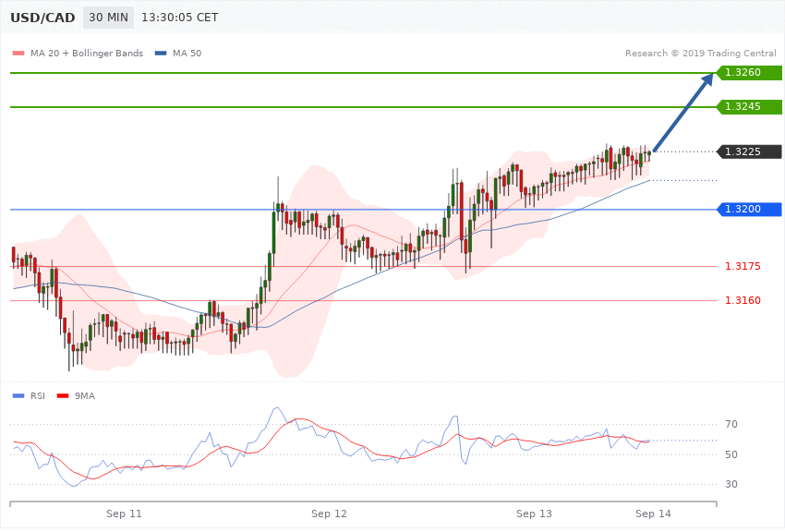Click the RSI legend swatch
Viewport: 785px width, 532px height.
[18, 396]
